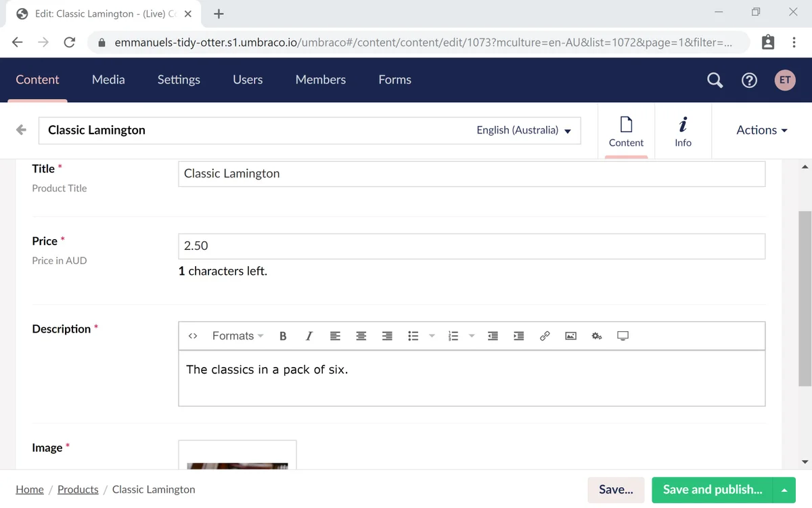Screen dimensions: 812x508
Task: Switch to the Info tab
Action: (683, 130)
